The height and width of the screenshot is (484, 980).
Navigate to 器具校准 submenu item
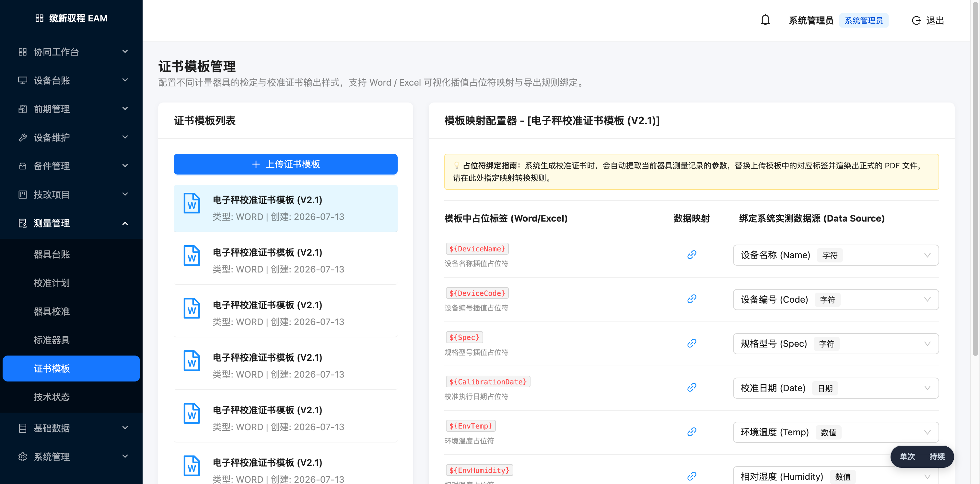pos(71,311)
